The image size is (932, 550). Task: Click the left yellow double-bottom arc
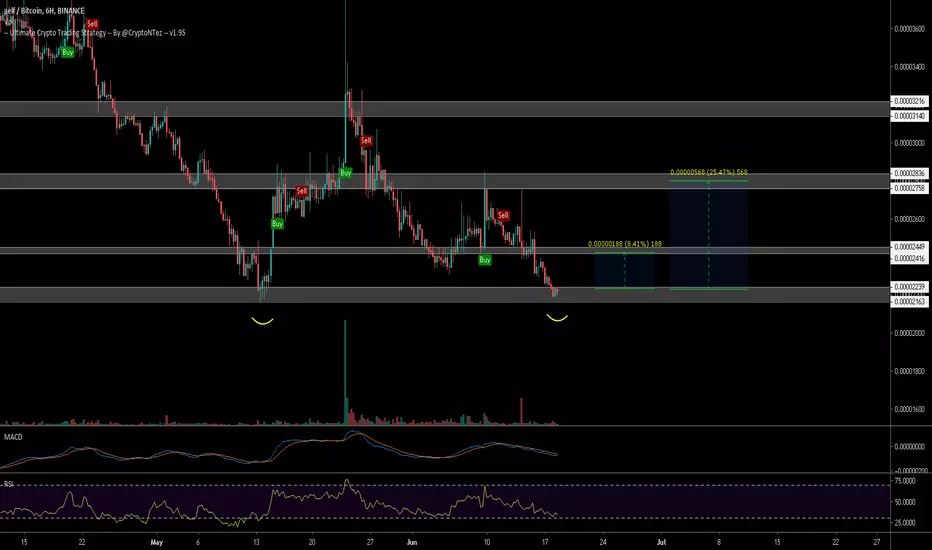tap(262, 321)
